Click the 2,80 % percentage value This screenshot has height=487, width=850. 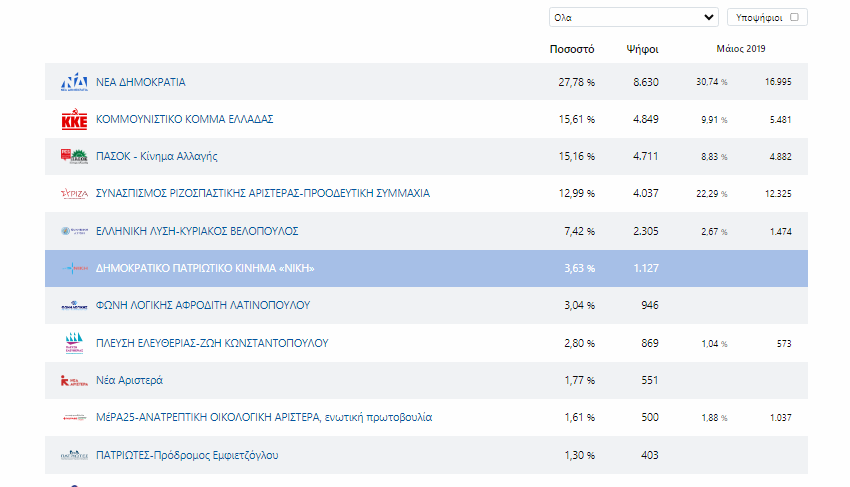point(579,343)
